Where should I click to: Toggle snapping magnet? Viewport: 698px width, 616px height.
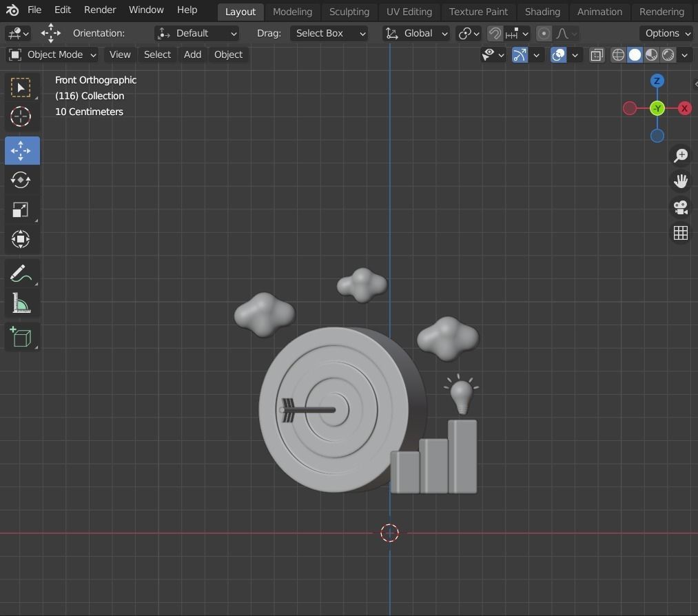click(495, 33)
